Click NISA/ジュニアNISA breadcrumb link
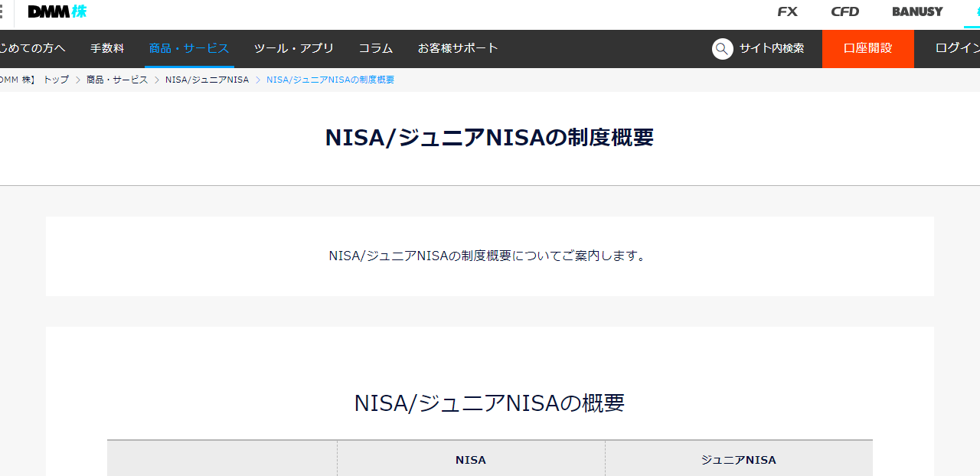The width and height of the screenshot is (980, 476). coord(207,80)
